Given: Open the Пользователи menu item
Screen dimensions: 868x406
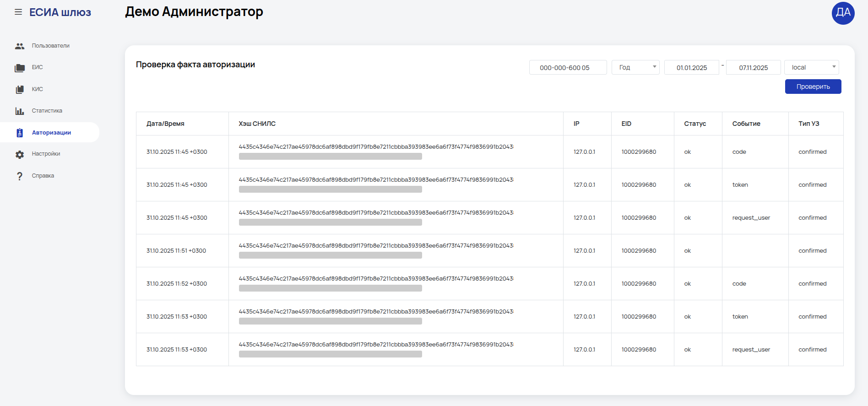Looking at the screenshot, I should pyautogui.click(x=50, y=46).
